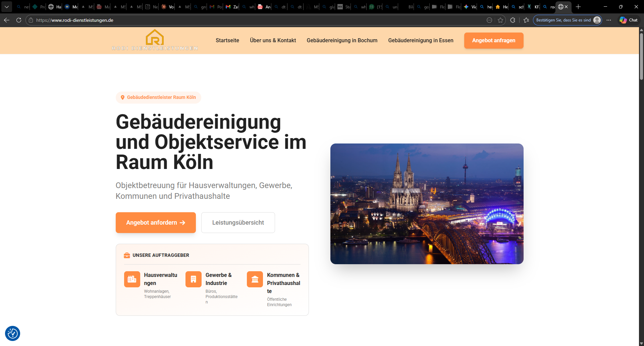Select the Startseite menu item
Screen dimensions: 644x346
click(x=227, y=40)
